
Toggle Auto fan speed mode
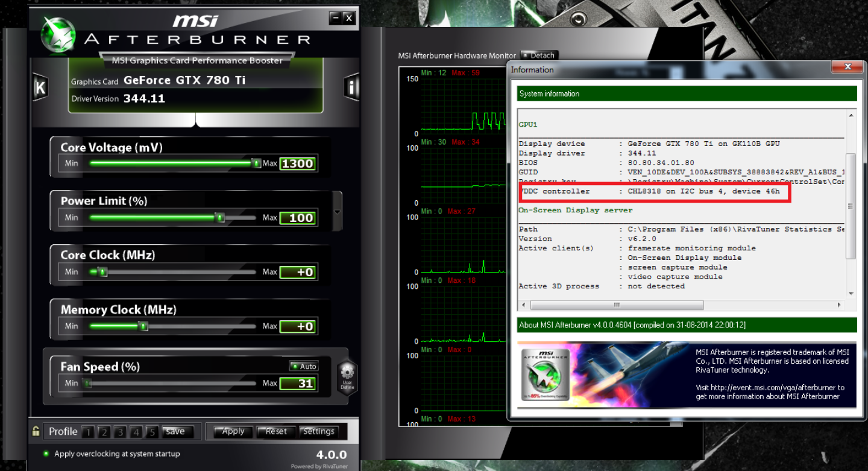(x=303, y=366)
